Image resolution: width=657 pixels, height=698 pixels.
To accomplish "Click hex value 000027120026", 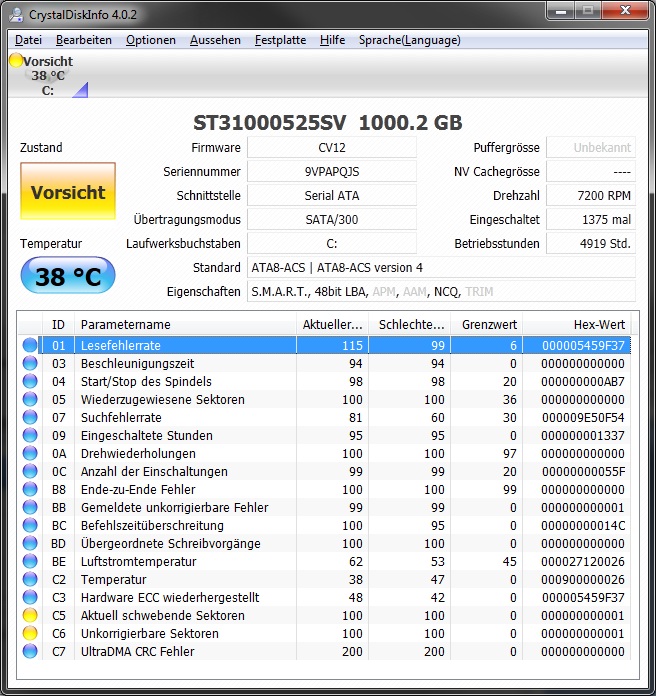I will (583, 562).
